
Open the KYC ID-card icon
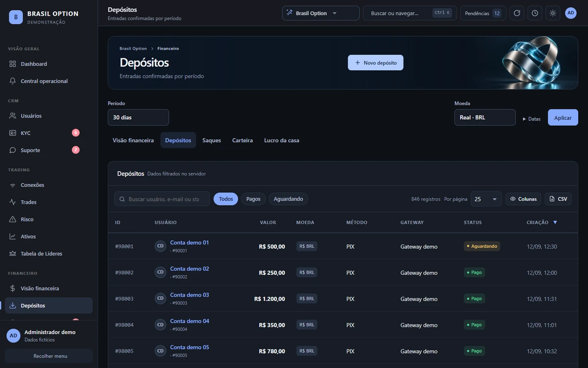[x=13, y=133]
